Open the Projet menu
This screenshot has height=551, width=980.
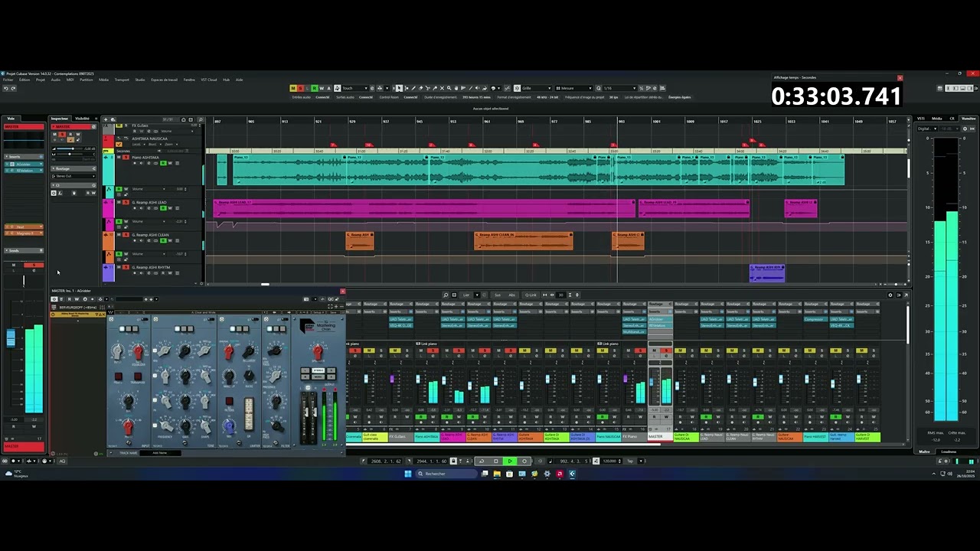point(41,80)
